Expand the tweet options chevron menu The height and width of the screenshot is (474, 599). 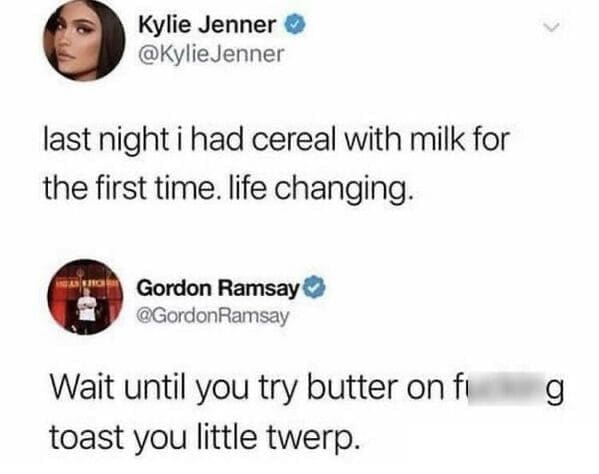(551, 28)
